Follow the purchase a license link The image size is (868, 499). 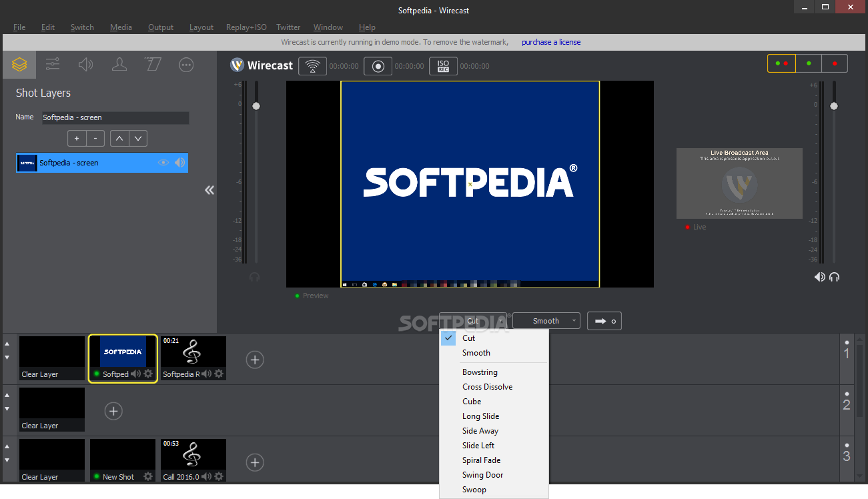(551, 42)
